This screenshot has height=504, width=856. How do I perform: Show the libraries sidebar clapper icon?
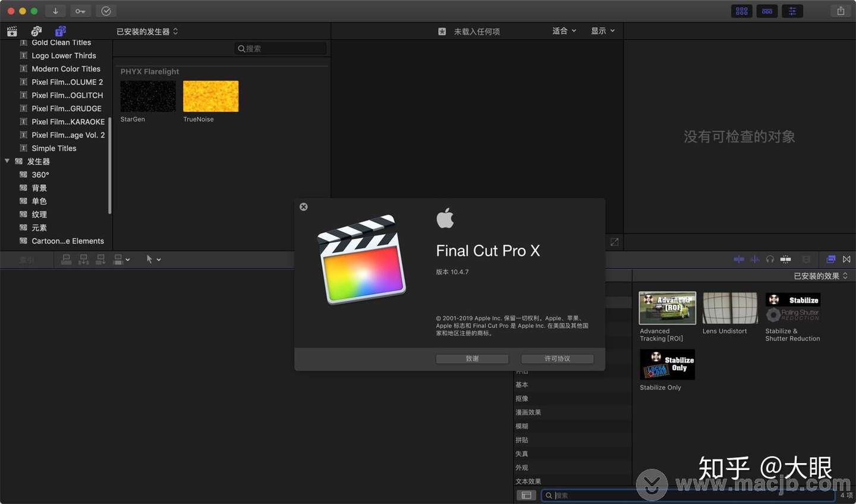click(x=12, y=31)
